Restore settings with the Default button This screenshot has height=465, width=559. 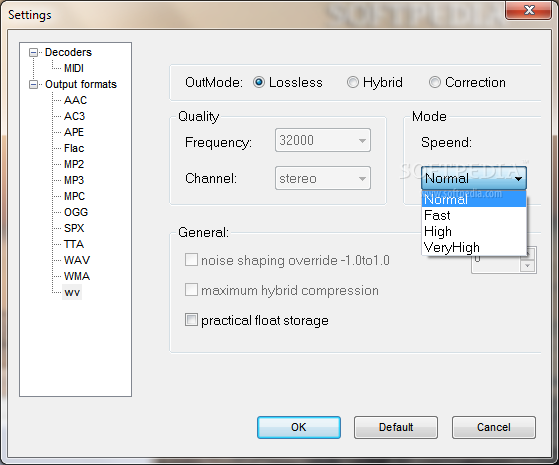coord(396,427)
